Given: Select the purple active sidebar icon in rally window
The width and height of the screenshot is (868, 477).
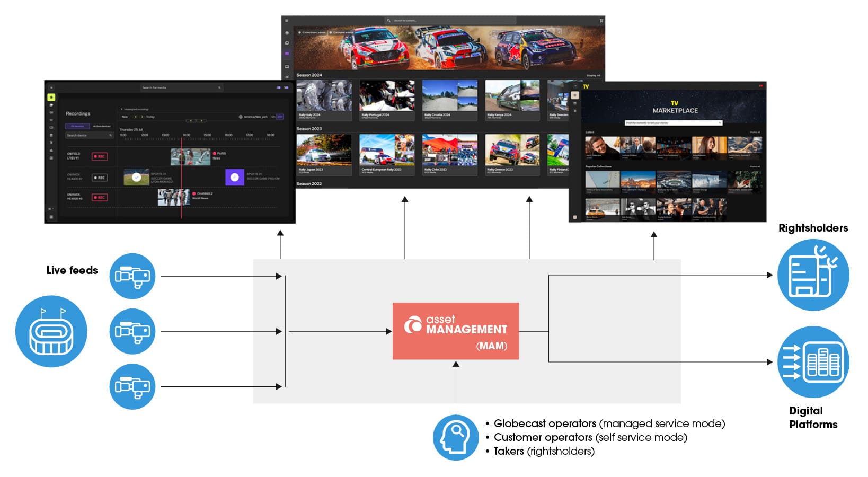Looking at the screenshot, I should pyautogui.click(x=287, y=53).
